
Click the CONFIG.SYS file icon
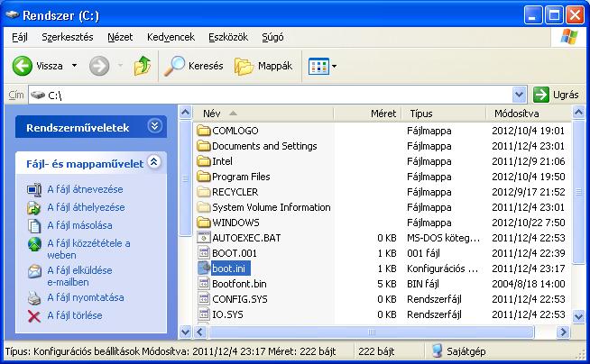(x=204, y=299)
